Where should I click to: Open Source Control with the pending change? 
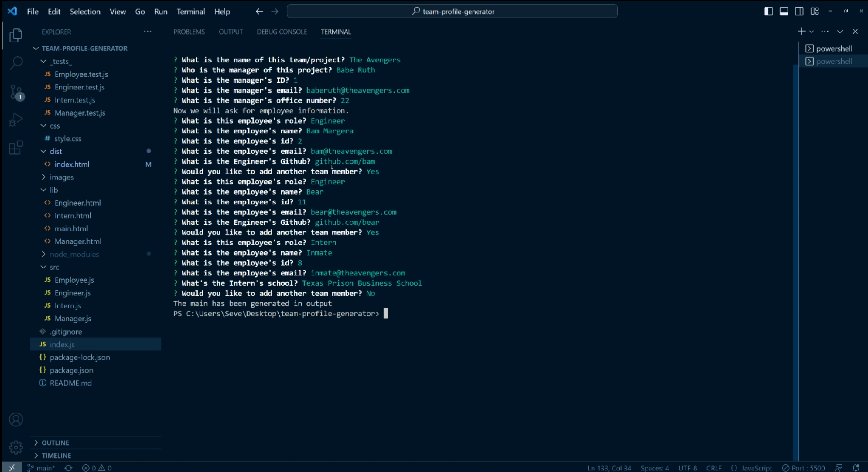15,92
